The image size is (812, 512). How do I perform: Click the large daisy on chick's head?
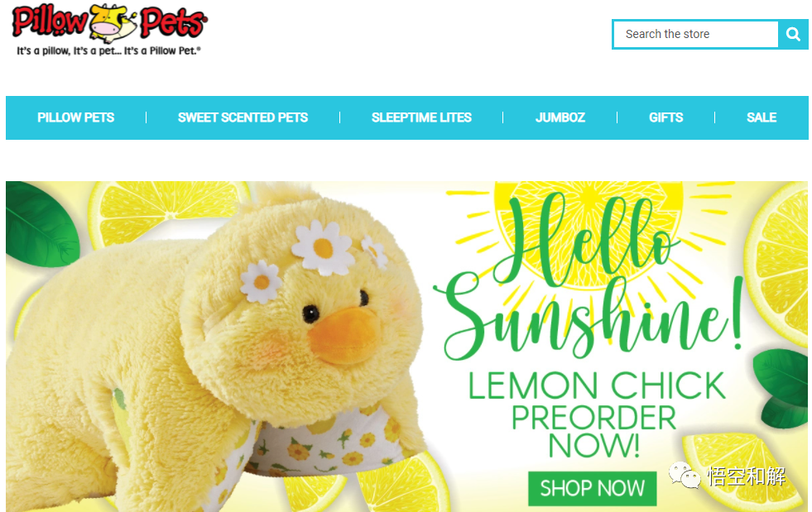coord(323,247)
